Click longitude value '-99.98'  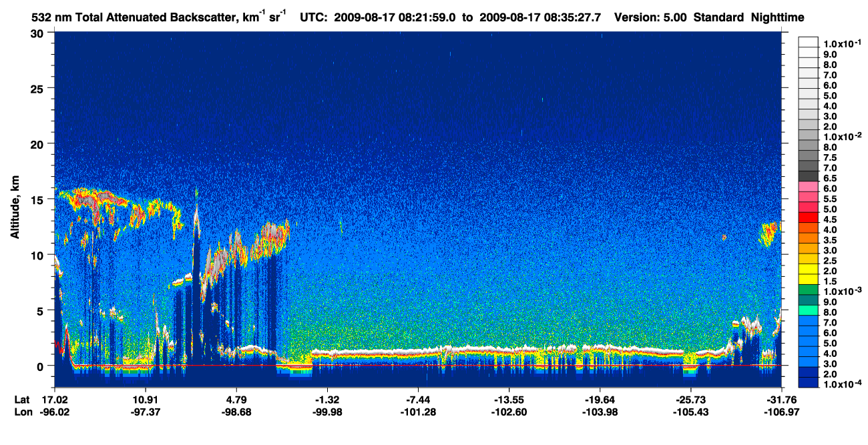[x=327, y=412]
